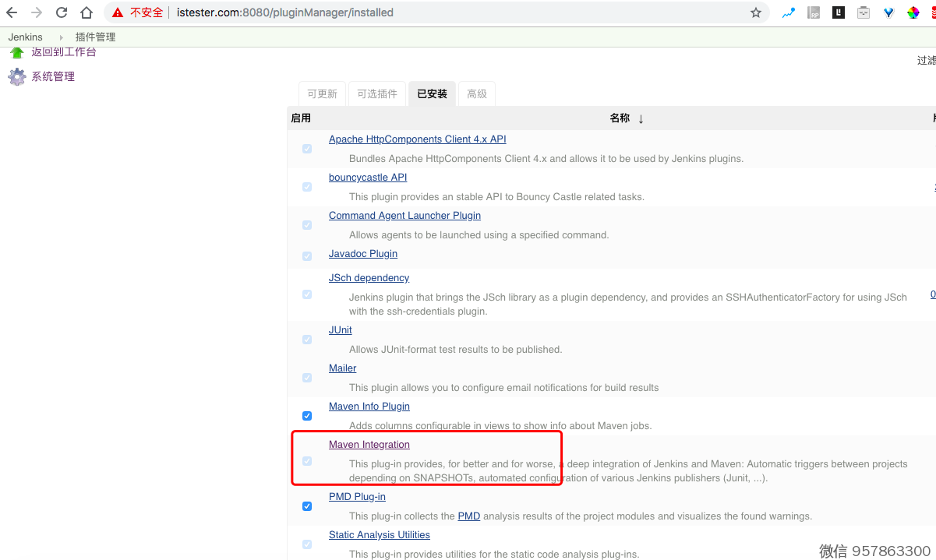Select the 高级 tab
Viewport: 936px width, 560px height.
tap(476, 93)
